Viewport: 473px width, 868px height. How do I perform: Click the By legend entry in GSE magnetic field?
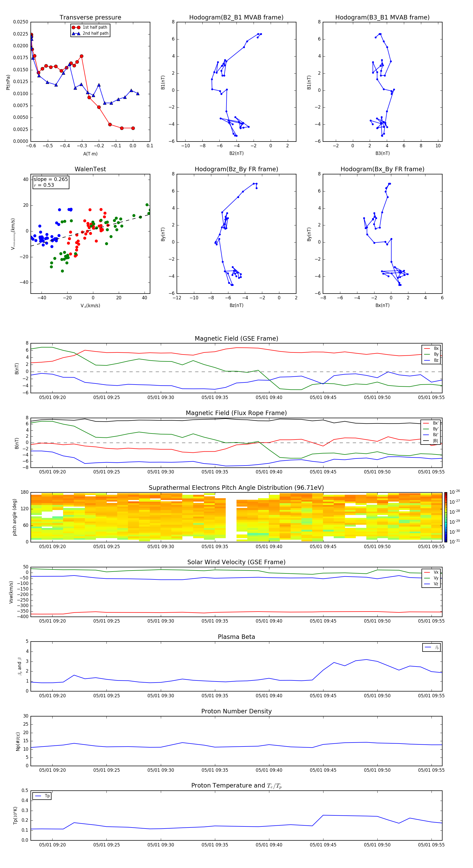point(431,354)
